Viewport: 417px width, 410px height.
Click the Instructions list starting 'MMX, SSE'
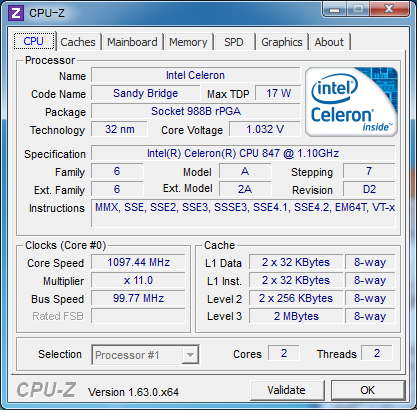(243, 213)
